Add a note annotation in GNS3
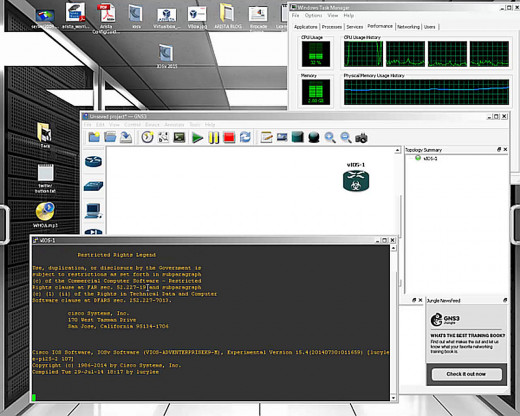Image resolution: width=520 pixels, height=416 pixels. [266, 137]
